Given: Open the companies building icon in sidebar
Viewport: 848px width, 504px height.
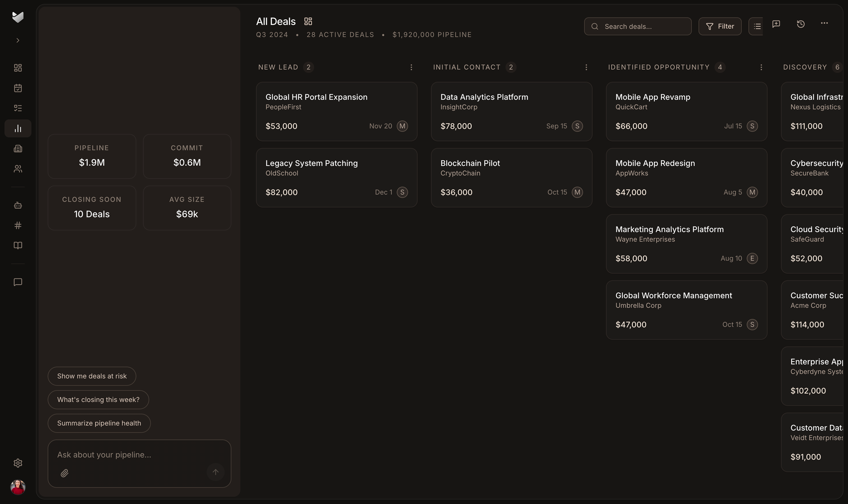Looking at the screenshot, I should point(18,148).
